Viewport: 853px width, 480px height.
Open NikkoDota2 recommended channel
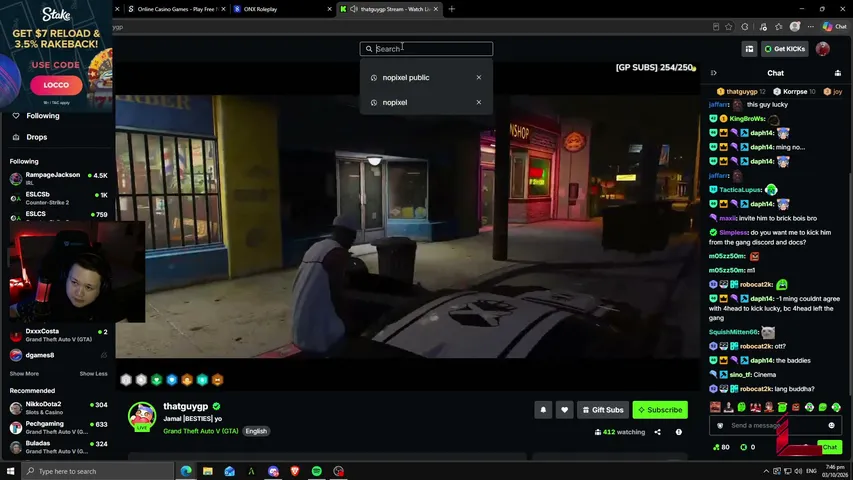[58, 408]
